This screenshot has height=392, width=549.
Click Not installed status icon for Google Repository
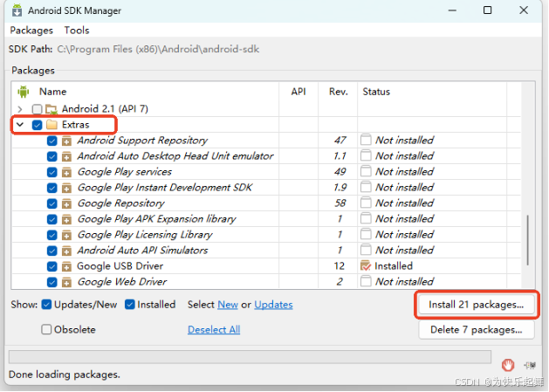point(366,203)
